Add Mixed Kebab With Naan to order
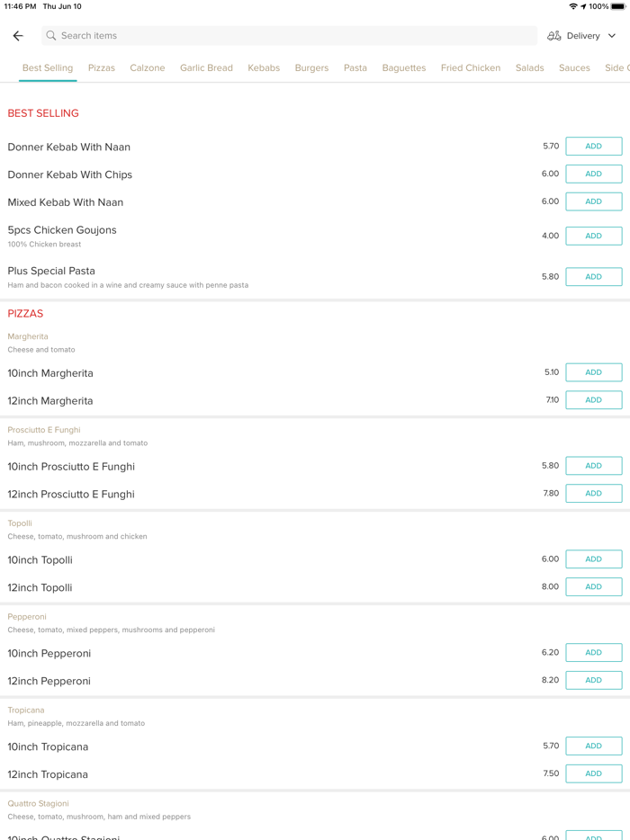This screenshot has width=630, height=840. point(593,201)
